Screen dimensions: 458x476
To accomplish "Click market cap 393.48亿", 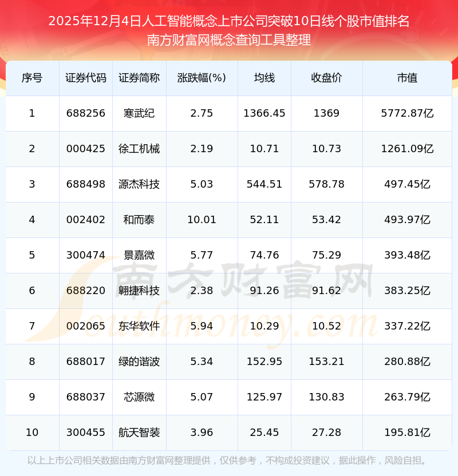I will tap(407, 255).
